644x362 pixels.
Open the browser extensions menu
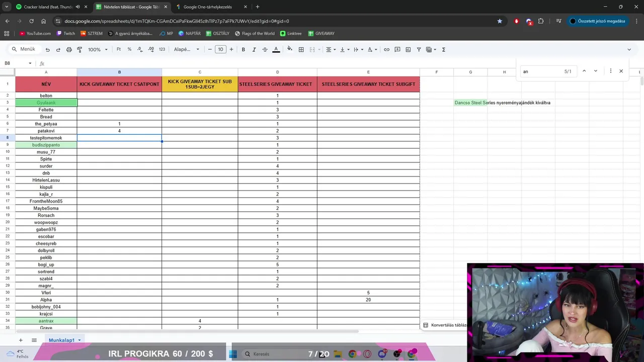pyautogui.click(x=541, y=21)
